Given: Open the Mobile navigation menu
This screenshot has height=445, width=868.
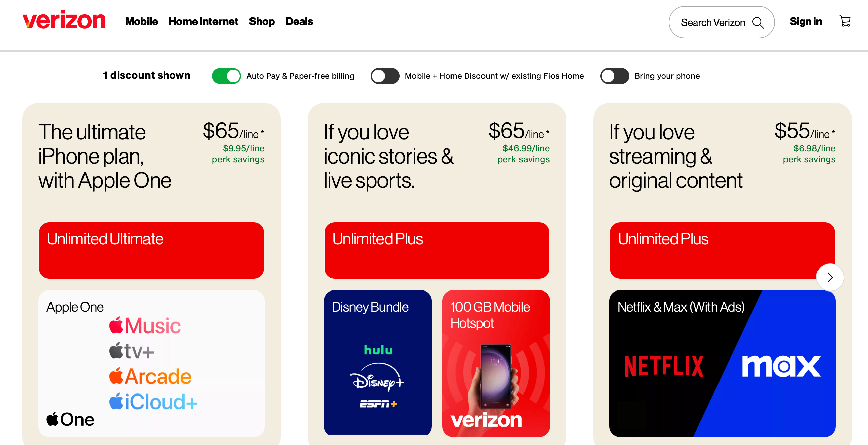Looking at the screenshot, I should coord(141,21).
